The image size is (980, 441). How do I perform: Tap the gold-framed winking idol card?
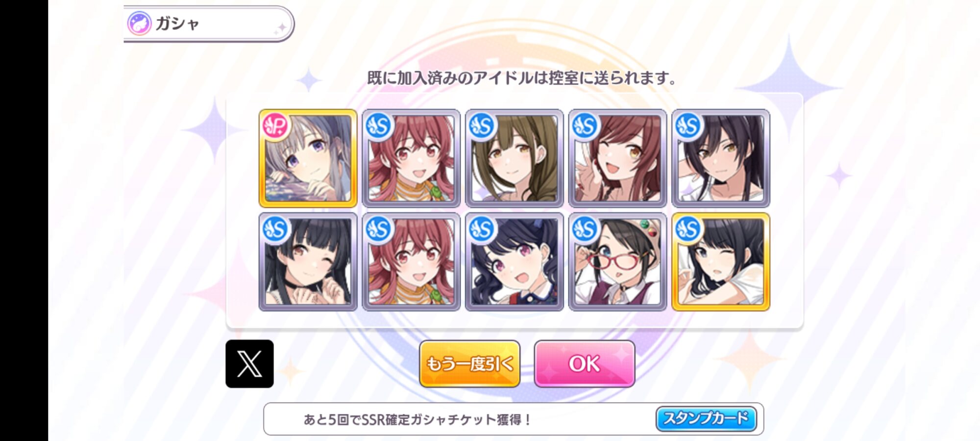(721, 262)
